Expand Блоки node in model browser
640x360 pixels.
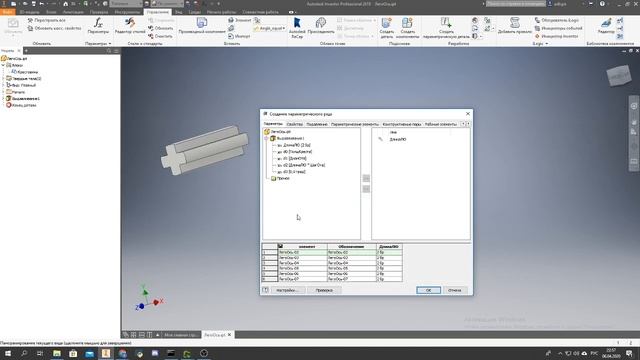3,65
